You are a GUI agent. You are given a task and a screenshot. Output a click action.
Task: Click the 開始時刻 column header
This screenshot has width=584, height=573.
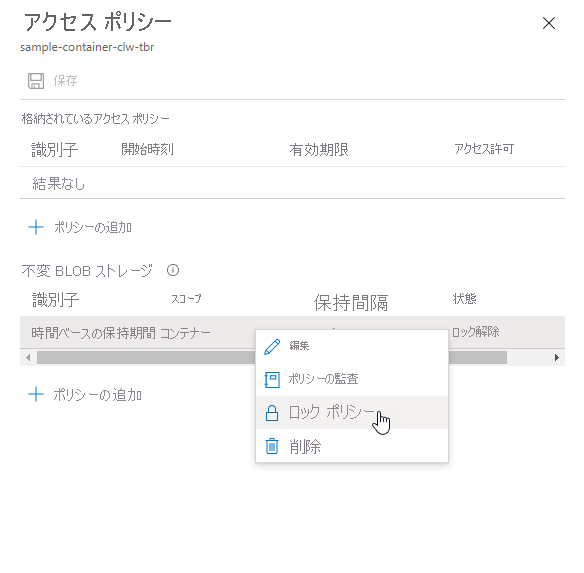(x=147, y=149)
